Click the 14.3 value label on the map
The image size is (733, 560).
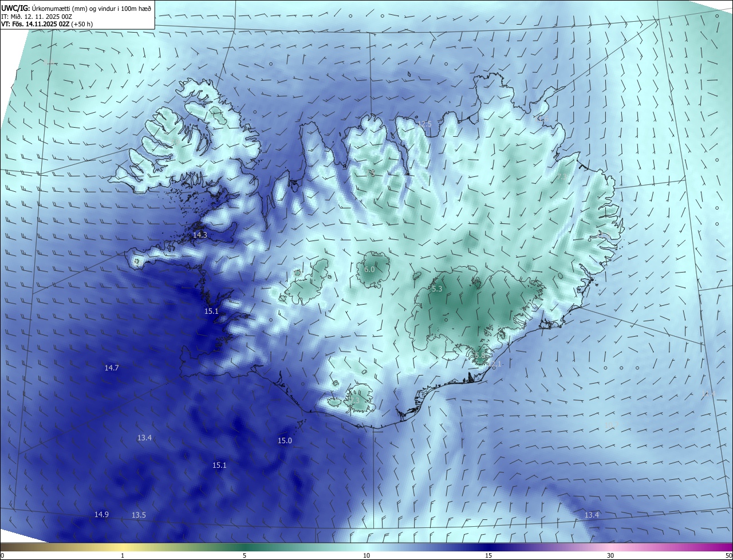tap(200, 235)
